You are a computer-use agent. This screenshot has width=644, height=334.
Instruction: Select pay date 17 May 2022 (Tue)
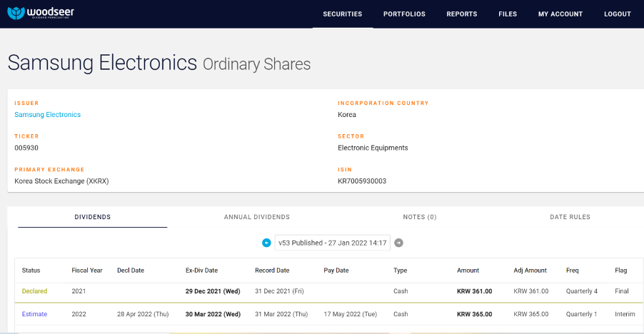pyautogui.click(x=351, y=314)
